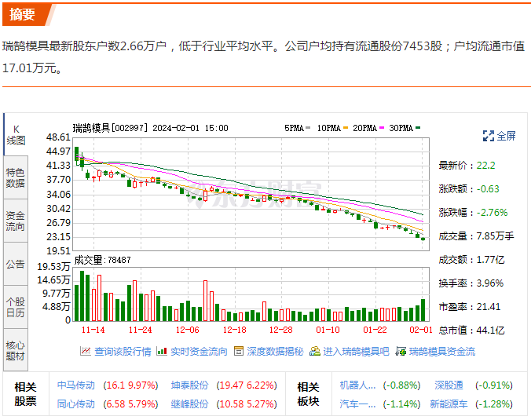Open the 公告 tab

[16, 264]
